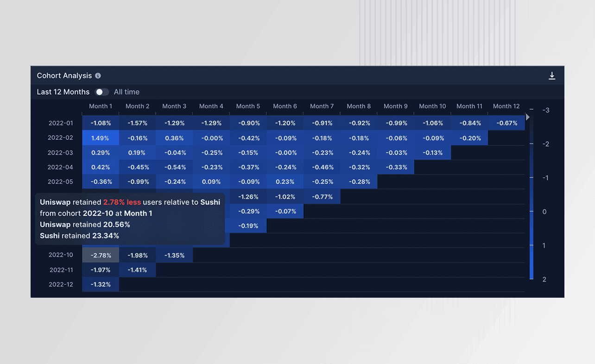Click the highlighted -2.78% cell in row 2022-10

101,255
